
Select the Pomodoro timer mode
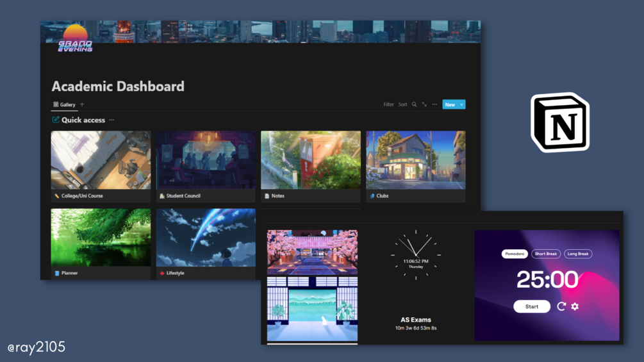pyautogui.click(x=515, y=254)
